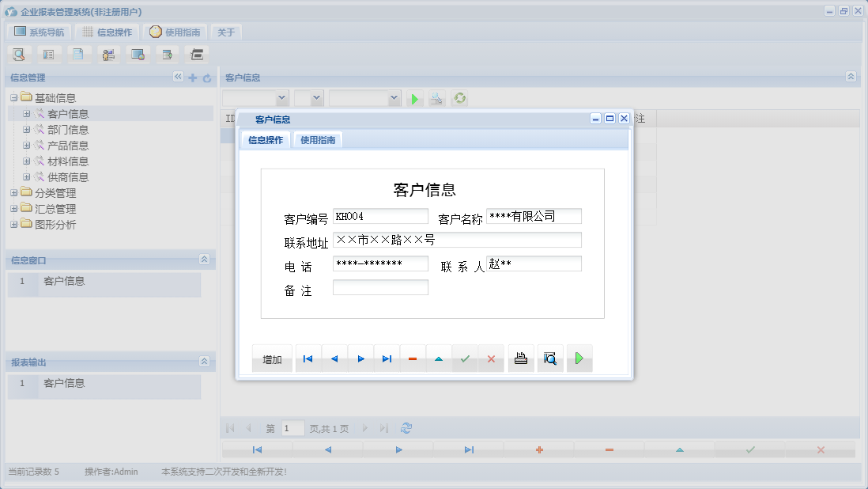The image size is (868, 489).
Task: Cancel editing with the red X button
Action: pos(492,358)
